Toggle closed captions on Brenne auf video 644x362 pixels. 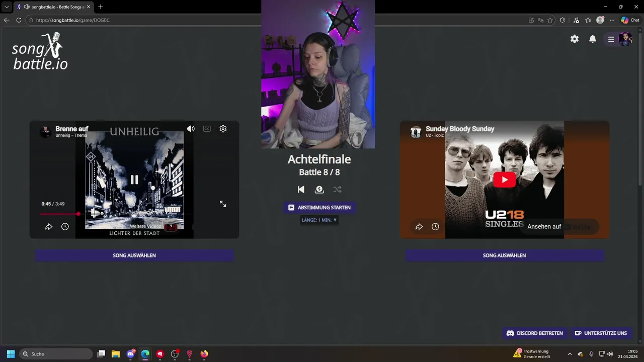(x=207, y=129)
